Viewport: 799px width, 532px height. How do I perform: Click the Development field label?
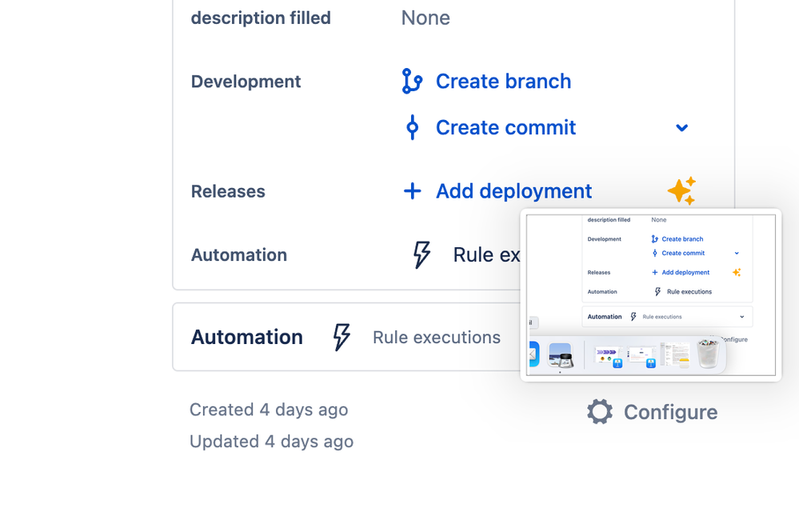(x=246, y=82)
